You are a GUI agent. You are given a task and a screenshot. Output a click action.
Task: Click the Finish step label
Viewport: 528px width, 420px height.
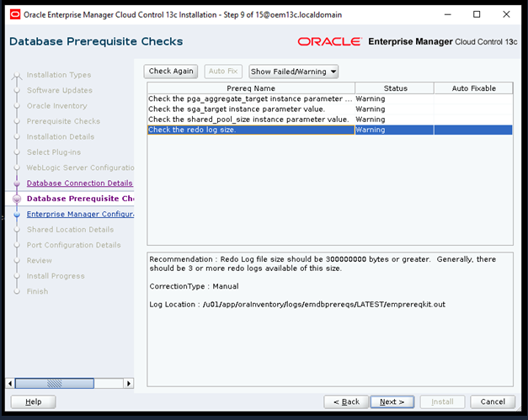coord(37,291)
